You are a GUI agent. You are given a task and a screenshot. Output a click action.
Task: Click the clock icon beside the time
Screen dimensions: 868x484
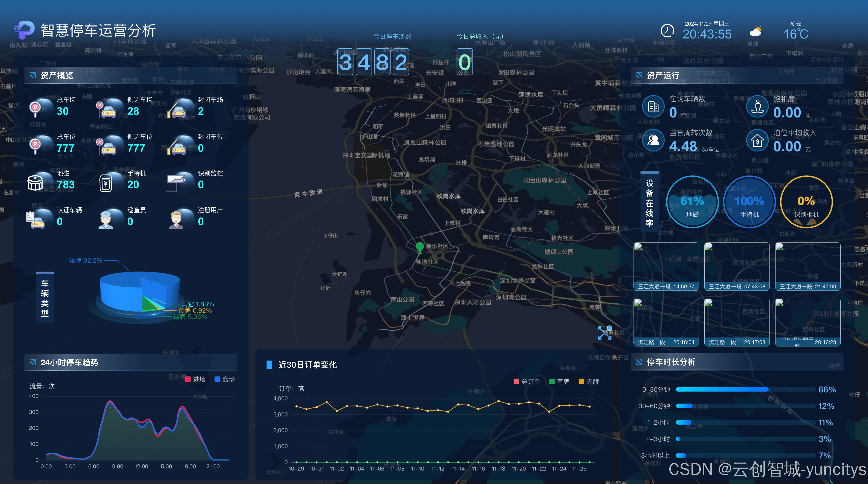tap(667, 31)
